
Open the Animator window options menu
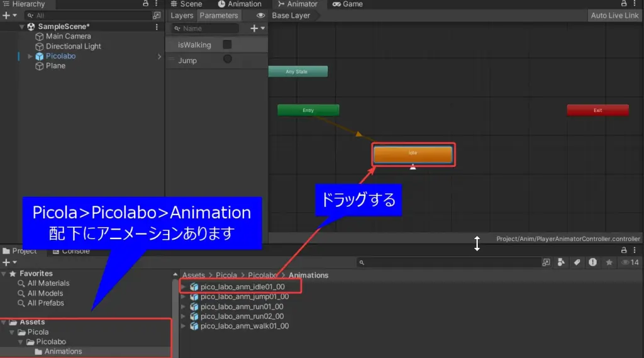(635, 4)
